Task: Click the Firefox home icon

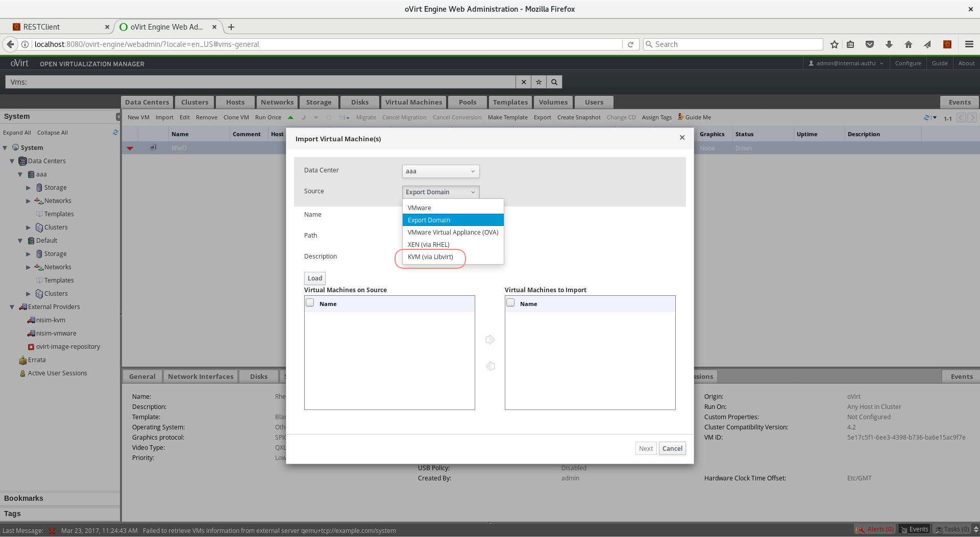Action: (x=908, y=44)
